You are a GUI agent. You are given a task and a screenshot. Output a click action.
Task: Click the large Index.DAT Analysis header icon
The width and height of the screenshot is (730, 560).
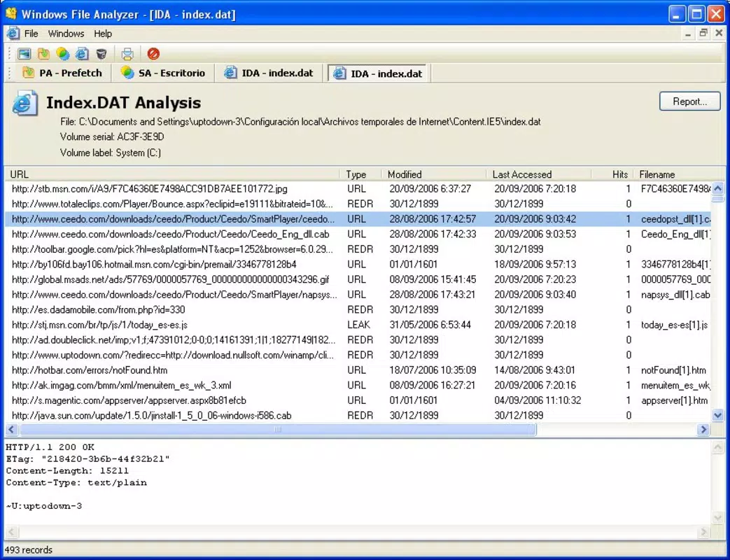(24, 104)
